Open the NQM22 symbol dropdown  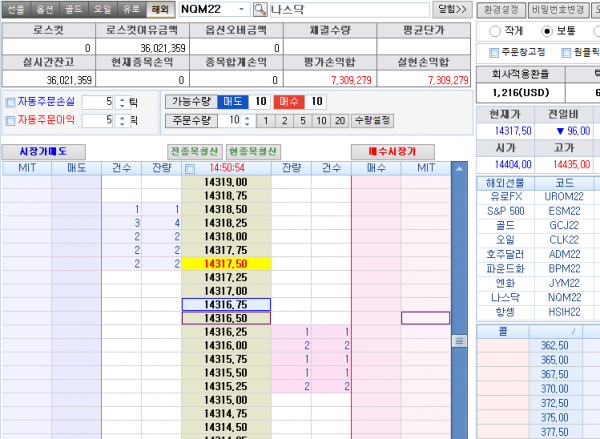click(242, 9)
